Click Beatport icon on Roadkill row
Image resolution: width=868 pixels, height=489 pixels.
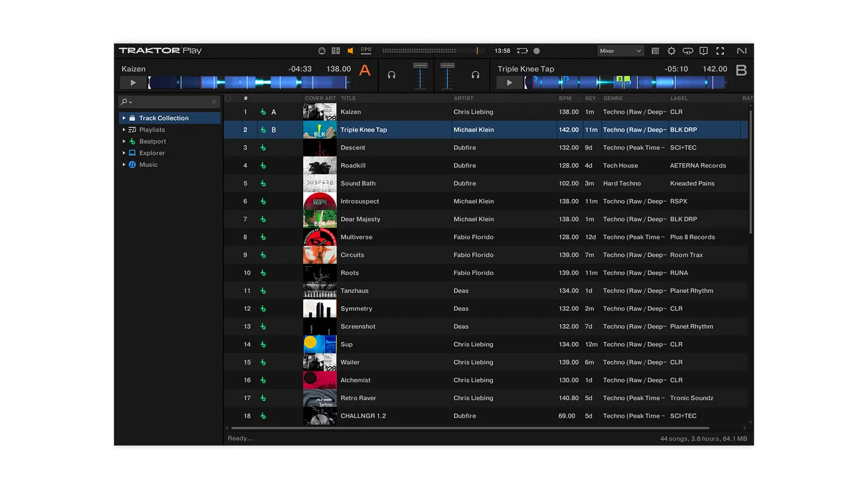click(263, 166)
